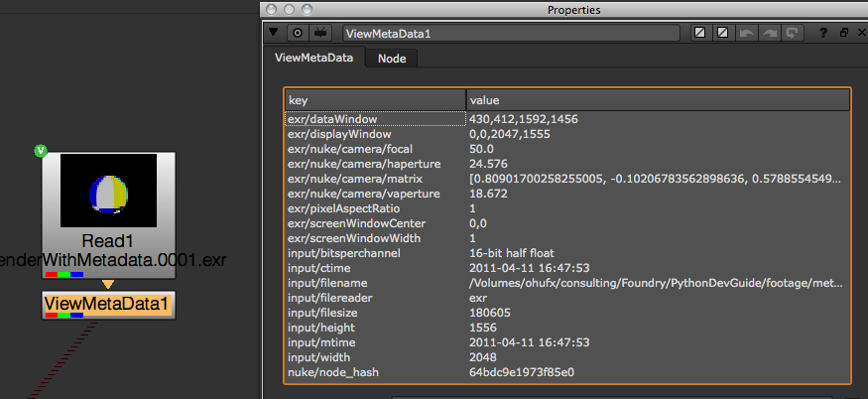Viewport: 868px width, 399px height.
Task: Collapse the ViewMetaData1 properties panel arrow
Action: point(275,33)
